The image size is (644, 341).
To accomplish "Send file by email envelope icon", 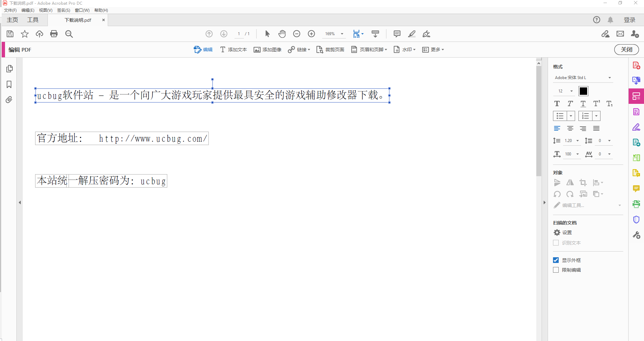I will [620, 34].
